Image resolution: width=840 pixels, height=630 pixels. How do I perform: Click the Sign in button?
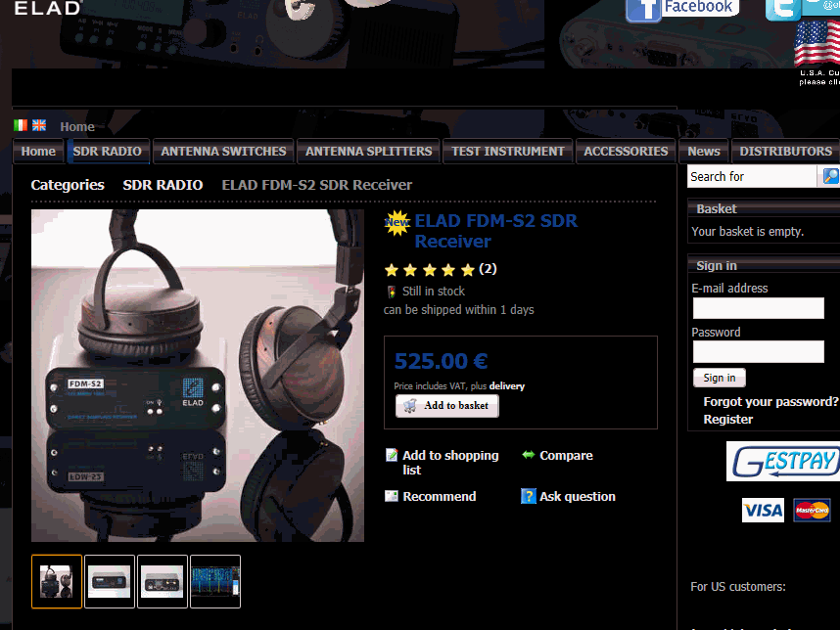pos(719,378)
